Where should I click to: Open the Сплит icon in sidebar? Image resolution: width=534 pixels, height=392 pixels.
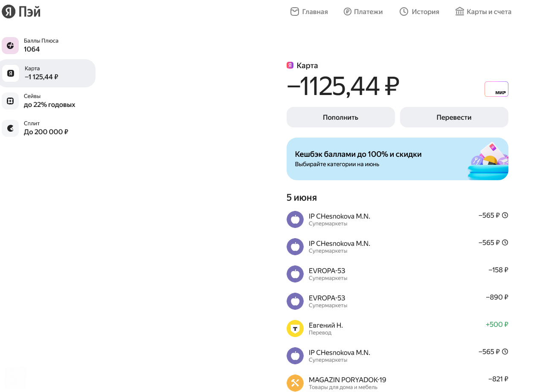click(10, 128)
